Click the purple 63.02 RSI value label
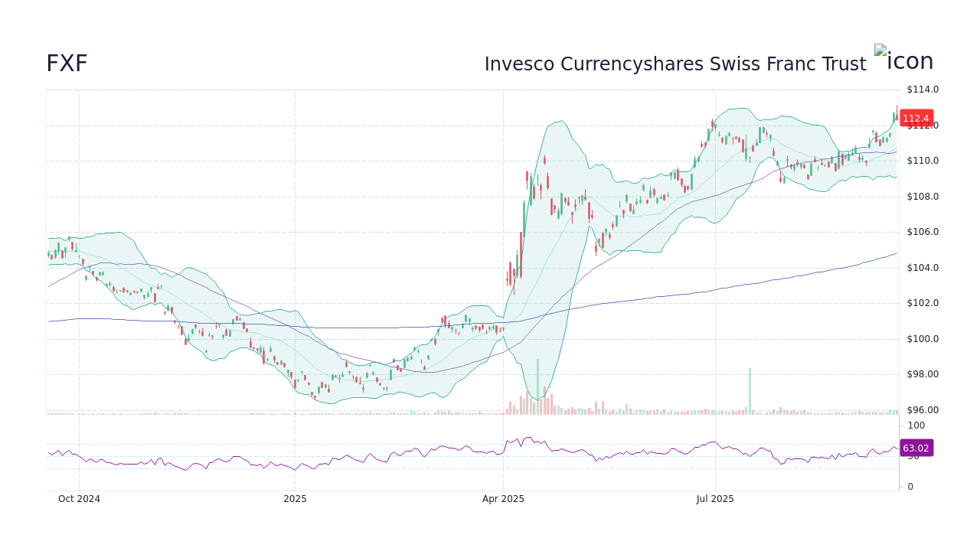 click(916, 448)
